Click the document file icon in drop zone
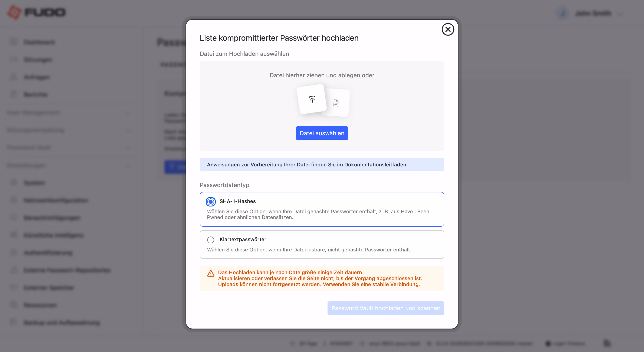The image size is (644, 352). pos(336,103)
